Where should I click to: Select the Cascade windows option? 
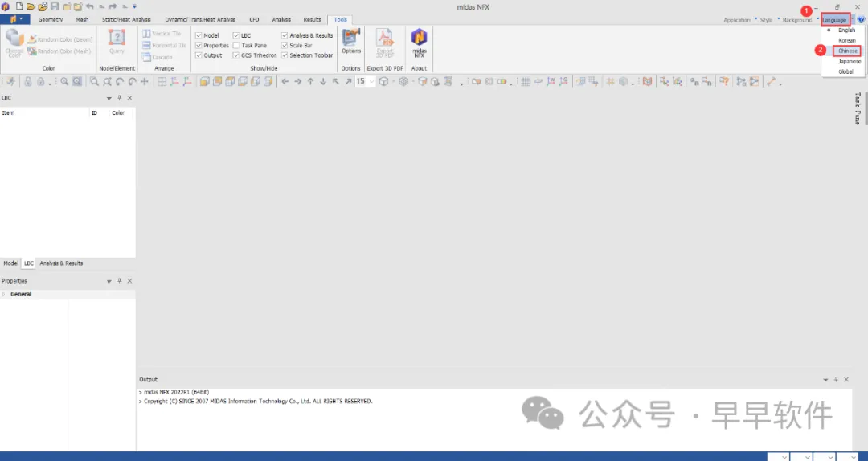coord(158,57)
